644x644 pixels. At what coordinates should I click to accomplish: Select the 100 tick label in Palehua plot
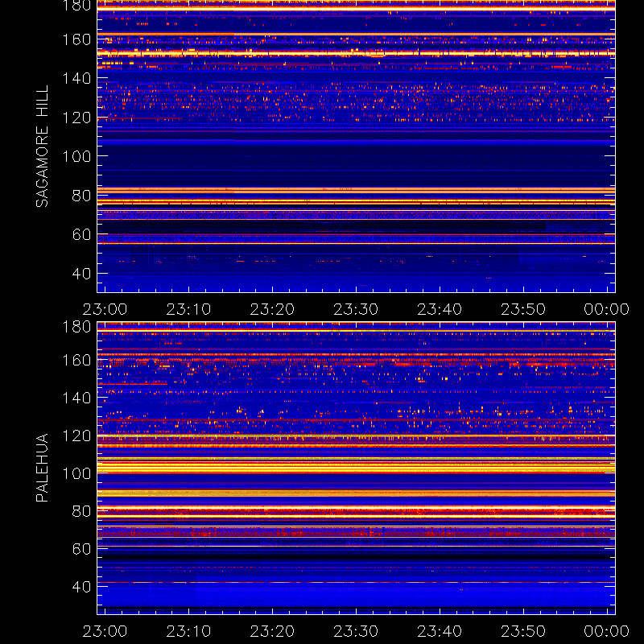76,473
